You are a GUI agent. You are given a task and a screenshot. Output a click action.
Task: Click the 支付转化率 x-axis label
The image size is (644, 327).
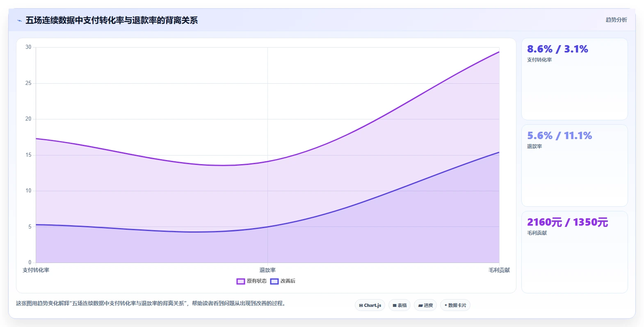(36, 270)
